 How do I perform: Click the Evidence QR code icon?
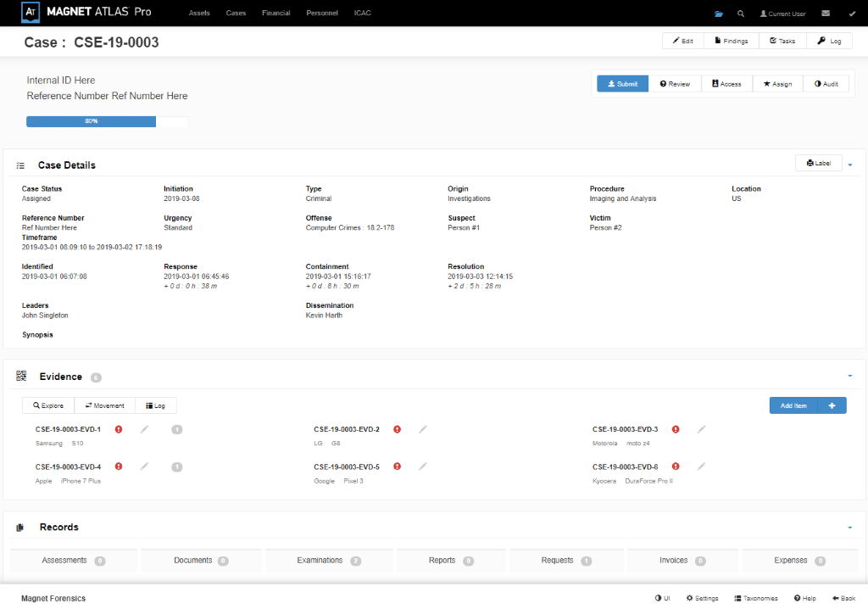tap(21, 377)
